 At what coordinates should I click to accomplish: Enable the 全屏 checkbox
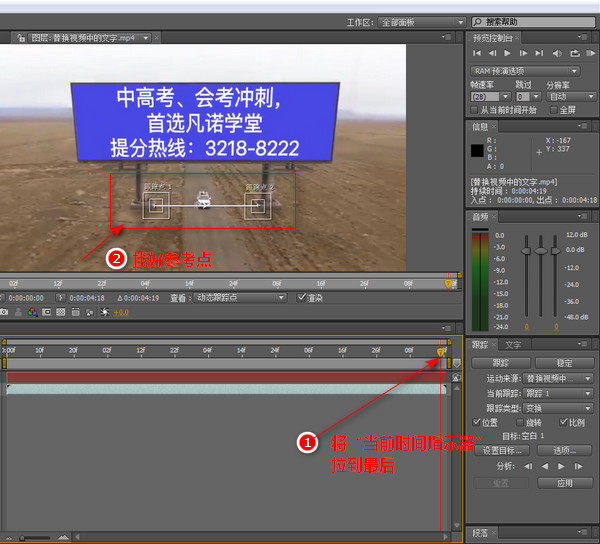tap(553, 110)
